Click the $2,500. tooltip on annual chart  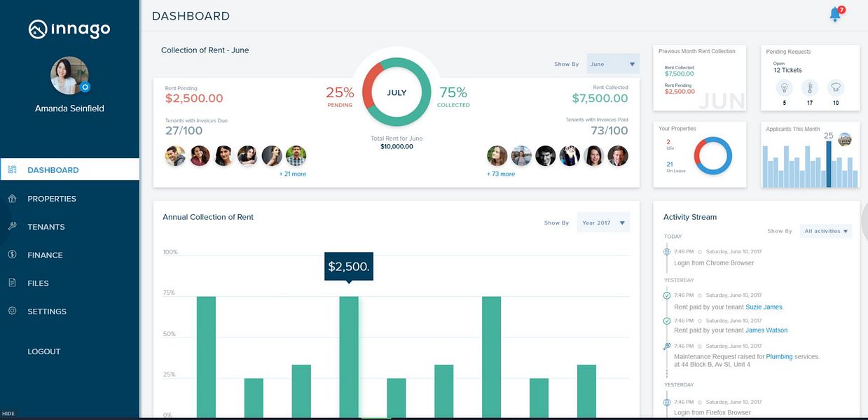tap(349, 267)
